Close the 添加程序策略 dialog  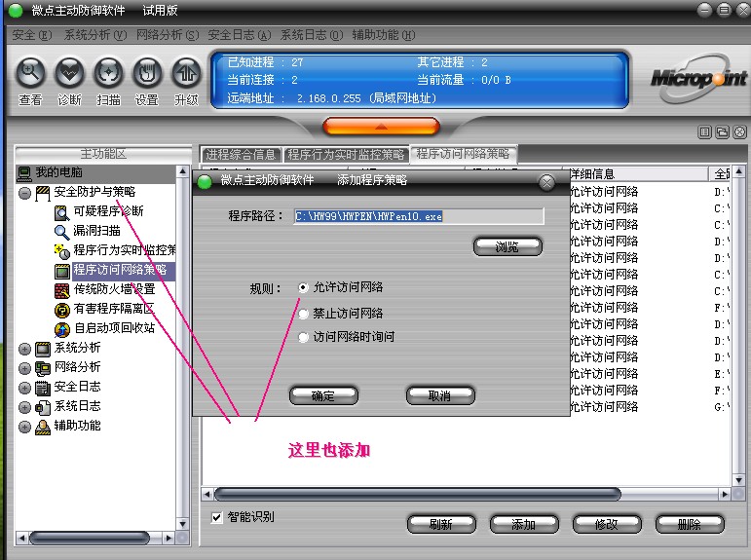point(546,182)
